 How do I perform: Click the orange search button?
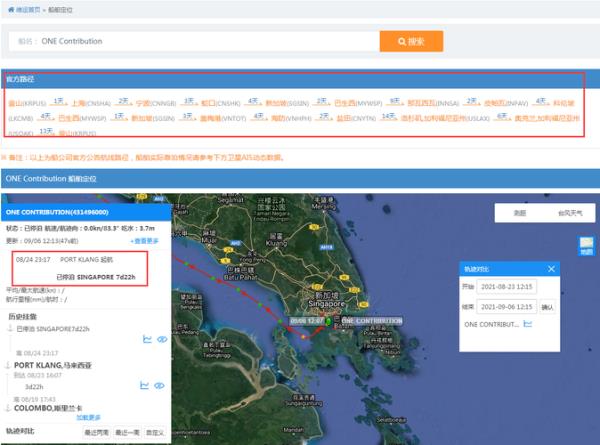[x=411, y=41]
